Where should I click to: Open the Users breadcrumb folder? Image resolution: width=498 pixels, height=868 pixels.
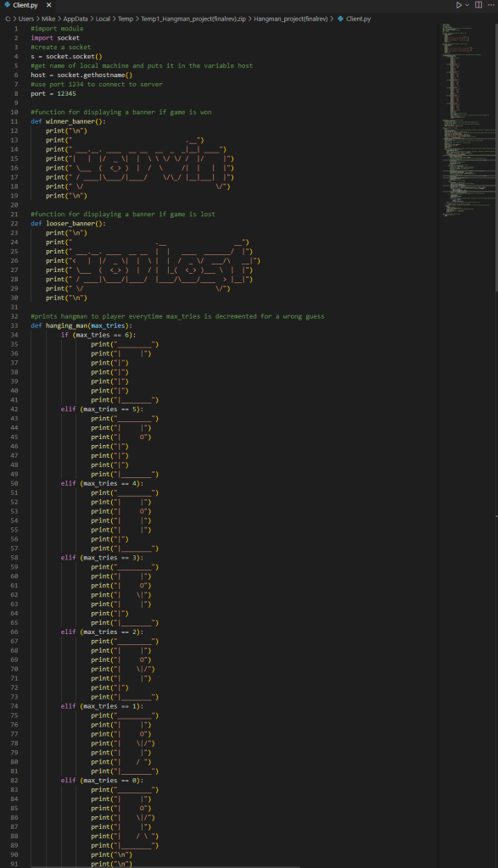click(26, 19)
